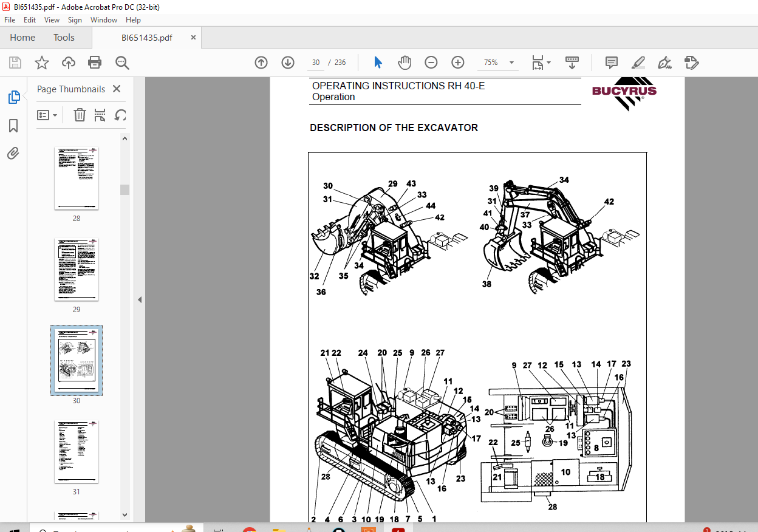Go to previous page arrow

261,63
